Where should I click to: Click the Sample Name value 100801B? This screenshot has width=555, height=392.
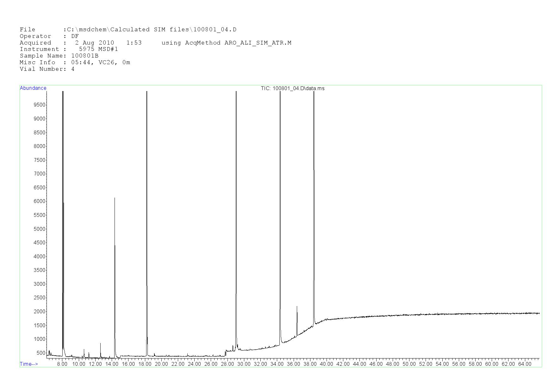[85, 56]
